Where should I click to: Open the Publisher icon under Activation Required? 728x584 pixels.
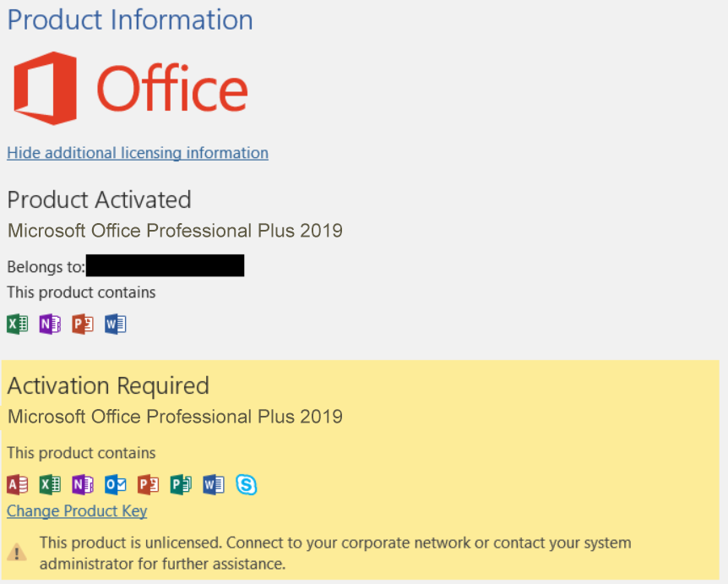[x=181, y=484]
